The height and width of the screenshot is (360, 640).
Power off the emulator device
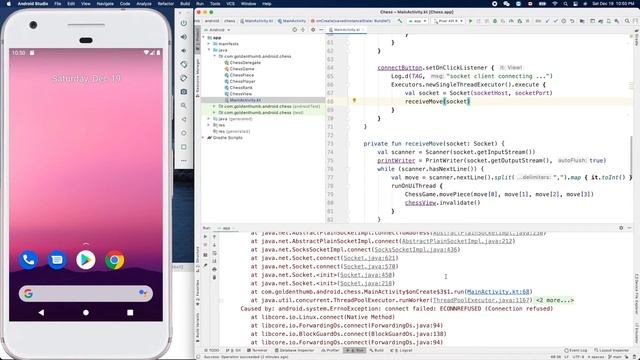pos(184,23)
